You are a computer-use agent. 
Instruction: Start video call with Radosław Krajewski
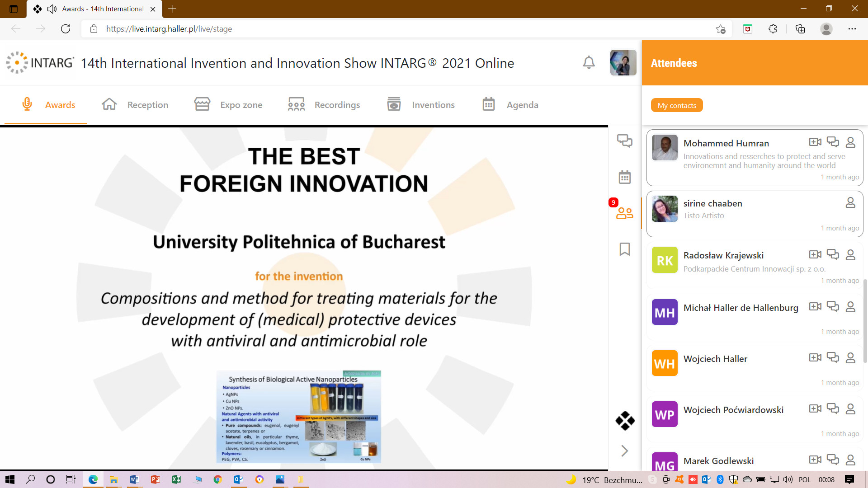[815, 254]
